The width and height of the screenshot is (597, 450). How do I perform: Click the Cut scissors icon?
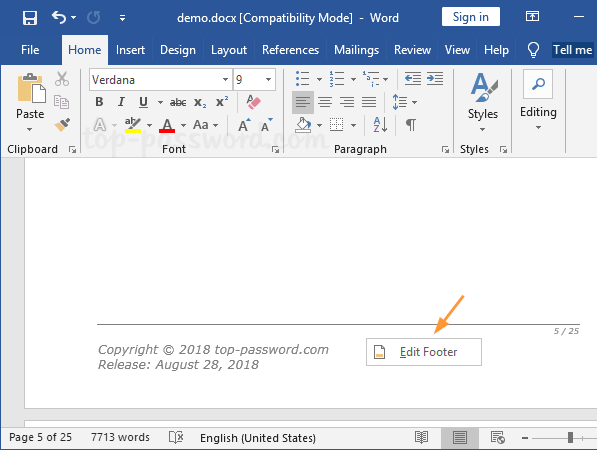point(62,79)
